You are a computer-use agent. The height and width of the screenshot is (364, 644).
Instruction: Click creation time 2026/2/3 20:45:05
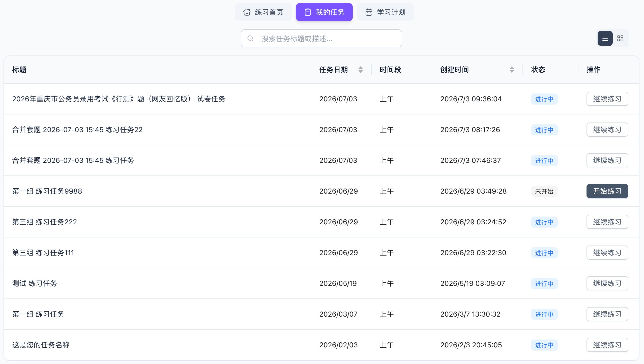471,345
